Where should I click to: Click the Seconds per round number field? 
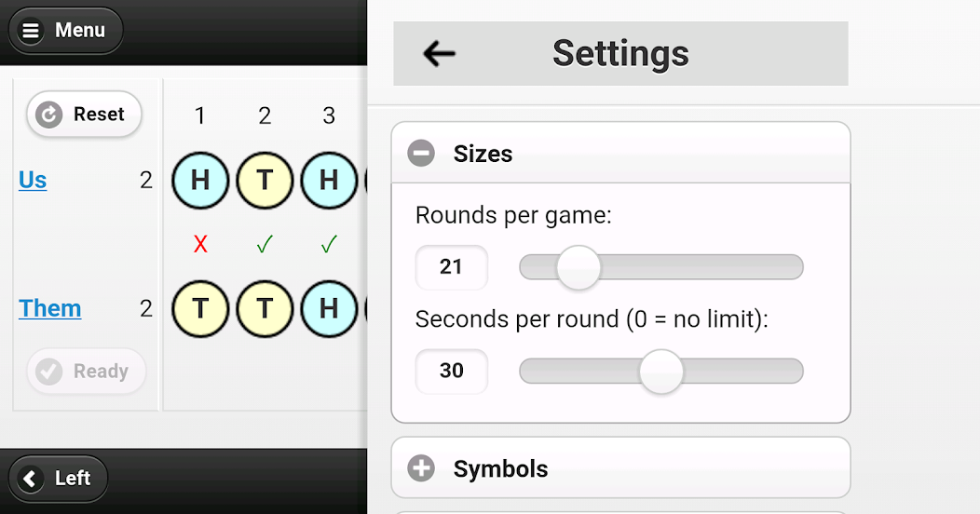[452, 371]
